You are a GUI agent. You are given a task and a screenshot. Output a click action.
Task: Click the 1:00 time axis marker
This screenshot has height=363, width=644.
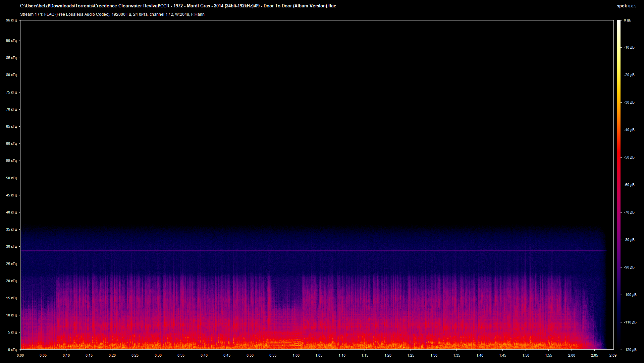coord(296,355)
